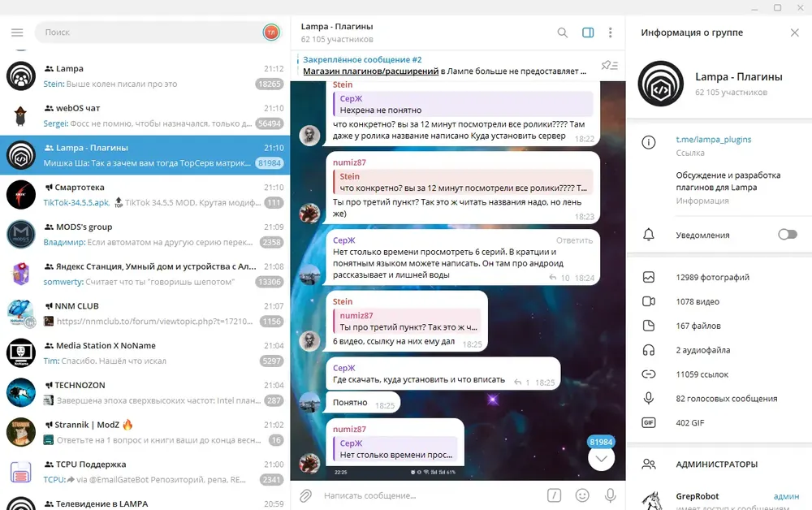Toggle the Уведомления switch
Image resolution: width=812 pixels, height=510 pixels.
(x=788, y=235)
